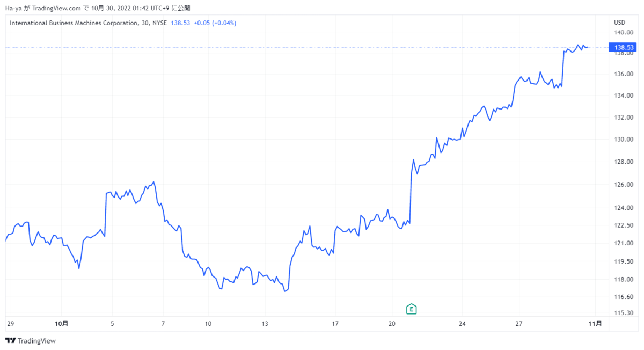Click the 119.50 price axis label

624,261
